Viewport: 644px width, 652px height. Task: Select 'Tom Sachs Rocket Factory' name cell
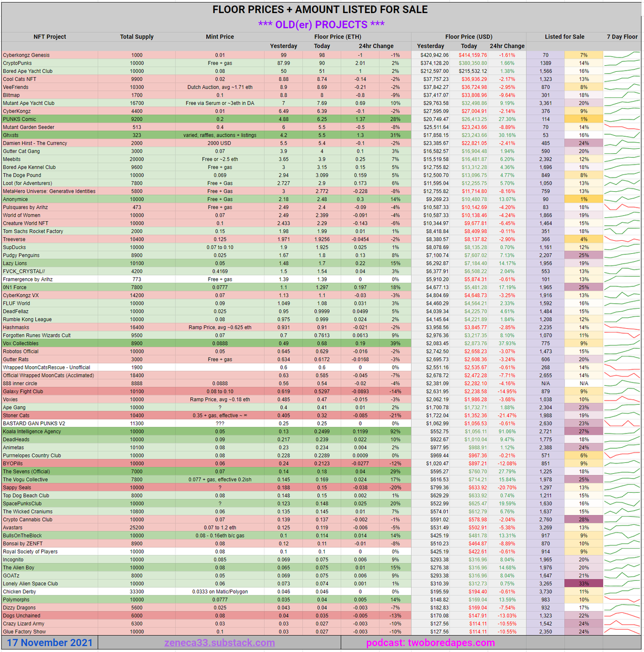coord(49,231)
